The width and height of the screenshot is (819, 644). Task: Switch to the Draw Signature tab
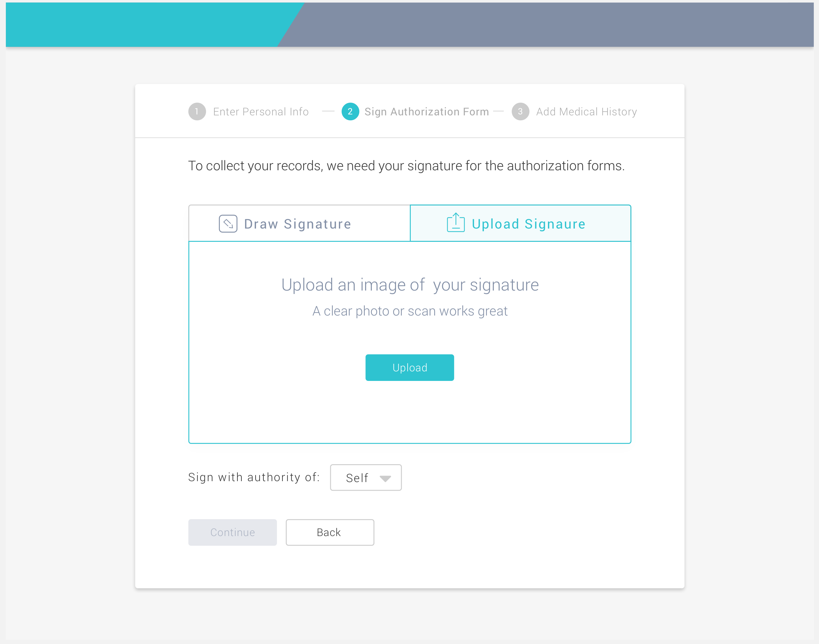[299, 223]
